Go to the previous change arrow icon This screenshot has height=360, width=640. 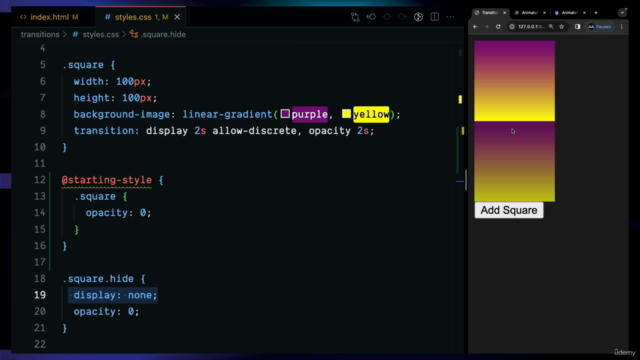tap(371, 17)
